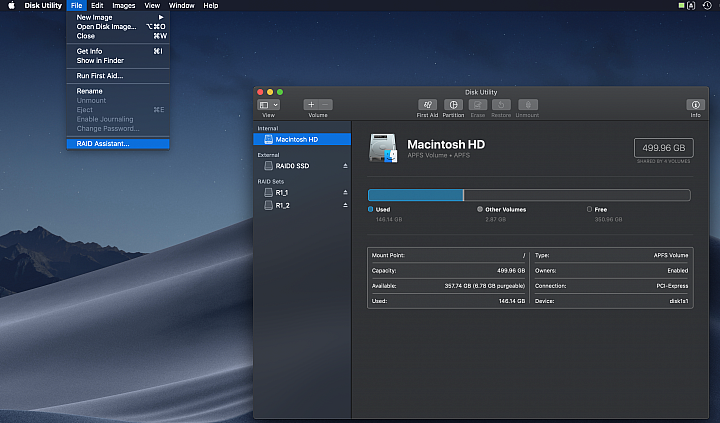Image resolution: width=720 pixels, height=423 pixels.
Task: Click the Used value 146.14 GB in table
Action: [512, 301]
